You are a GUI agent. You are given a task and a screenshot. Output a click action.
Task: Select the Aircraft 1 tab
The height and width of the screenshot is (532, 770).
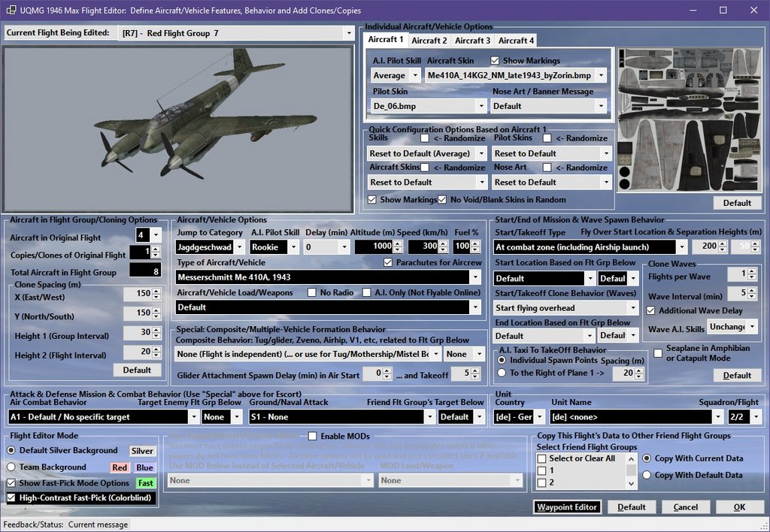[386, 40]
